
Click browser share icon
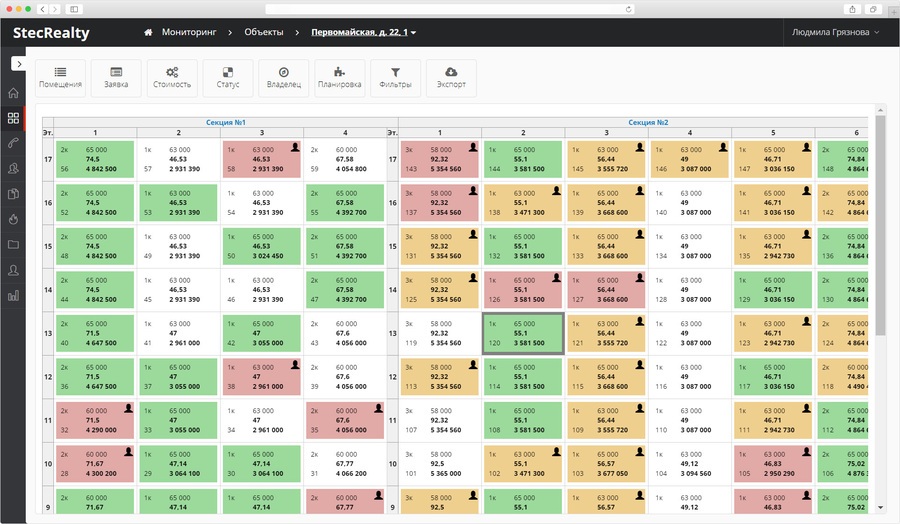852,9
